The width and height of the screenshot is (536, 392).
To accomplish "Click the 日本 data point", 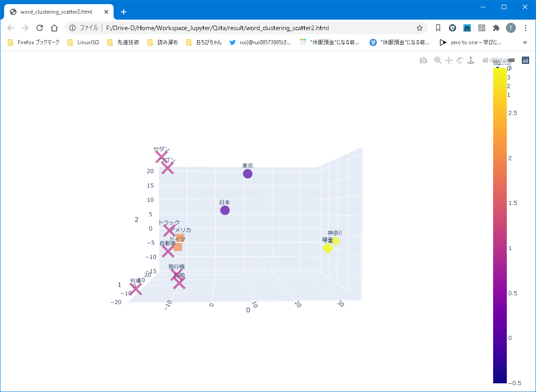I will click(x=224, y=210).
